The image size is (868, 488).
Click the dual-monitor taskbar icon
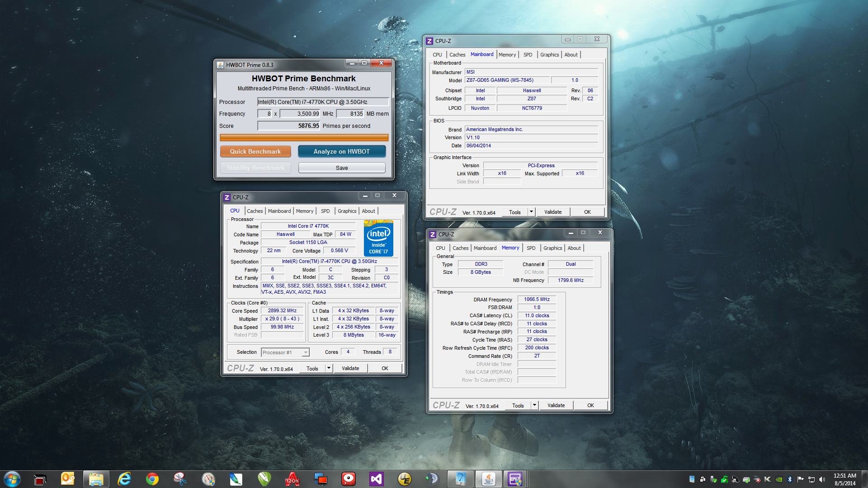320,479
